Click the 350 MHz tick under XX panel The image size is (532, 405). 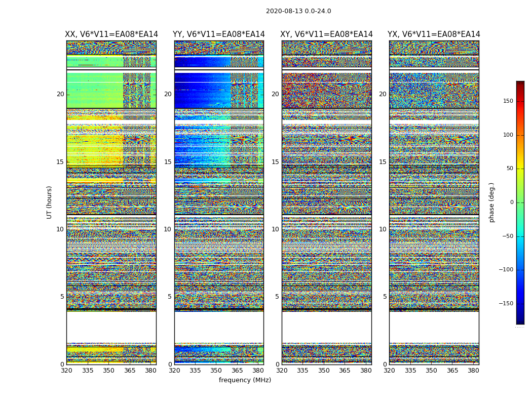(108, 371)
